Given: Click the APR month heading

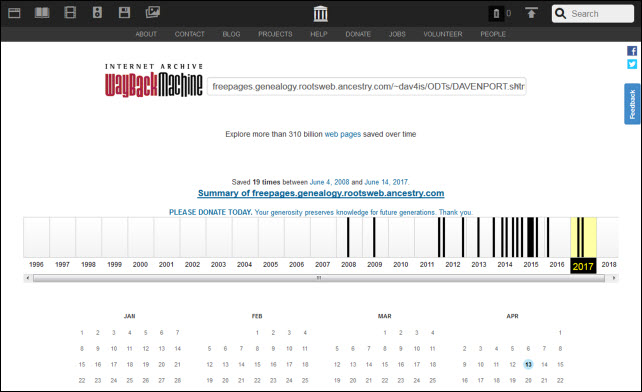Looking at the screenshot, I should (512, 316).
